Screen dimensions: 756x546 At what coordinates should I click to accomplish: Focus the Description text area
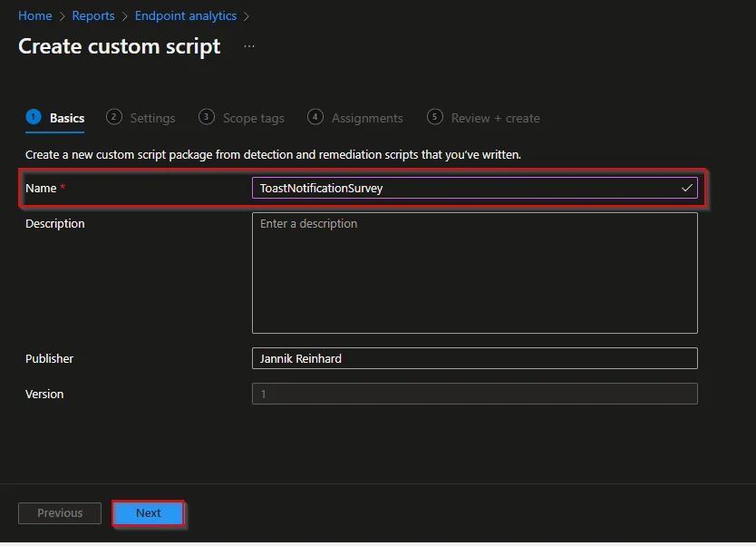click(x=474, y=273)
